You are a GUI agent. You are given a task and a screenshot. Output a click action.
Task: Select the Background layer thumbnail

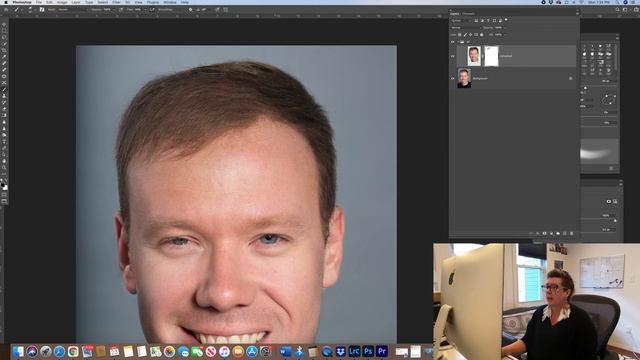tap(464, 78)
